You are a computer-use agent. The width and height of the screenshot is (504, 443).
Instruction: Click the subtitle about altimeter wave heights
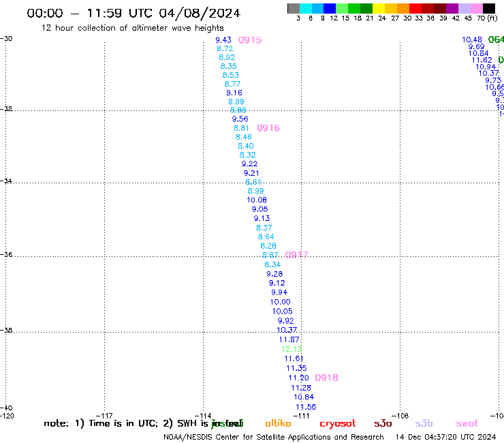[132, 28]
